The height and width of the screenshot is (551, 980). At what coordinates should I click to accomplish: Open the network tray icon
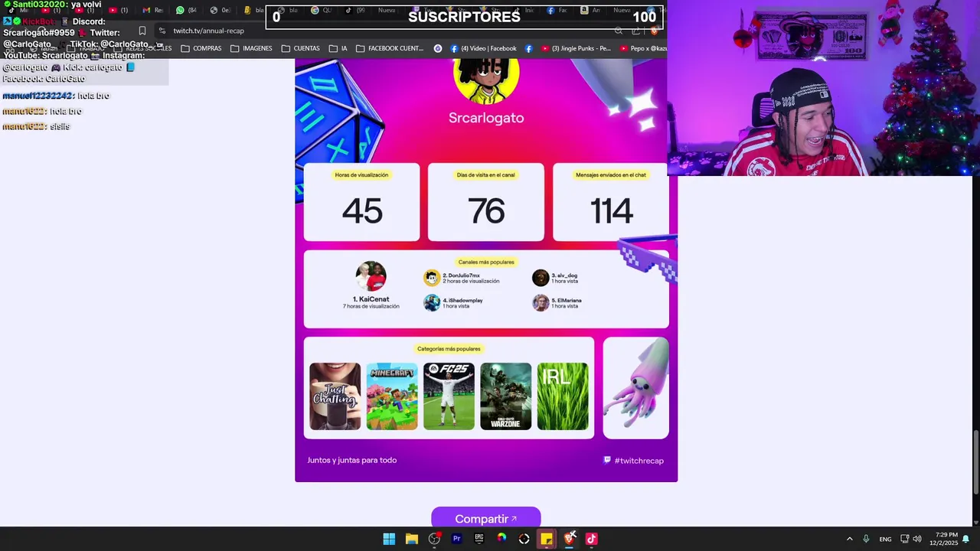pyautogui.click(x=904, y=539)
